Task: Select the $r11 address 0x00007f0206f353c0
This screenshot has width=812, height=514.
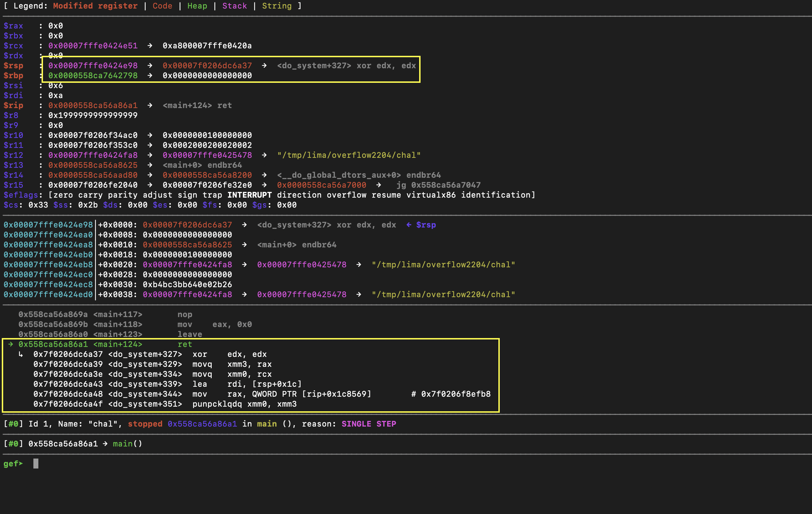Action: 93,145
